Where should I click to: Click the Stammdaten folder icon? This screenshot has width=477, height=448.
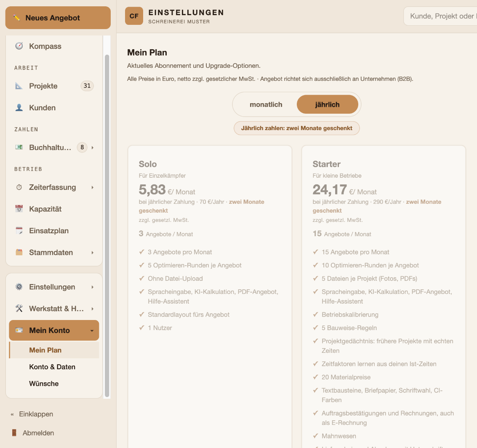coord(19,253)
